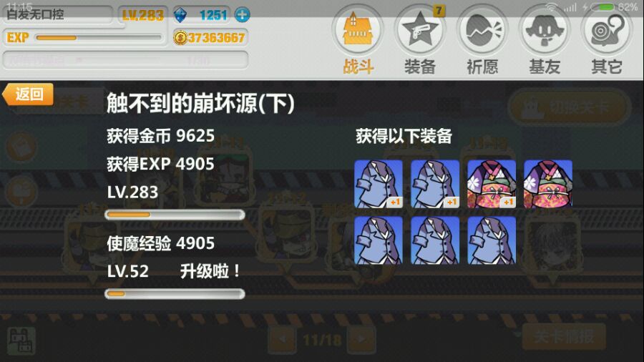
Task: Tap the blue plus to add crystals
Action: coord(243,15)
